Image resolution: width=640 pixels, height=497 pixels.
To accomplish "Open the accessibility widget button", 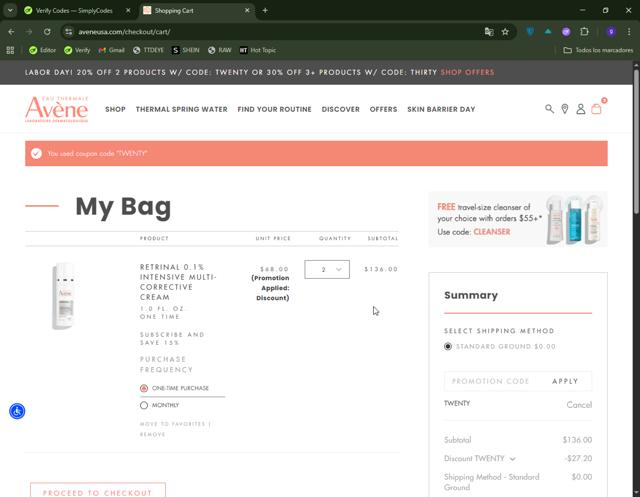I will (17, 411).
